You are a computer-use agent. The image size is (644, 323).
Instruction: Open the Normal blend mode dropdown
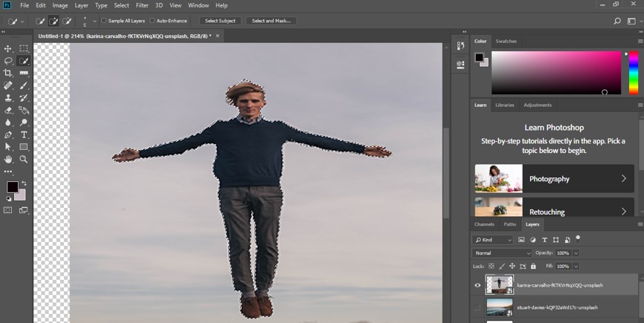[502, 253]
